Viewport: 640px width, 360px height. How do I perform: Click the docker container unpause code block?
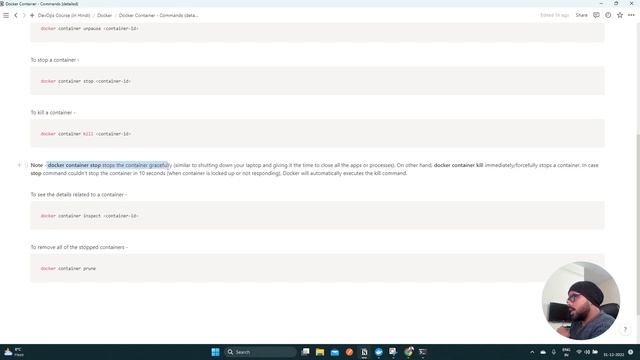pos(317,32)
